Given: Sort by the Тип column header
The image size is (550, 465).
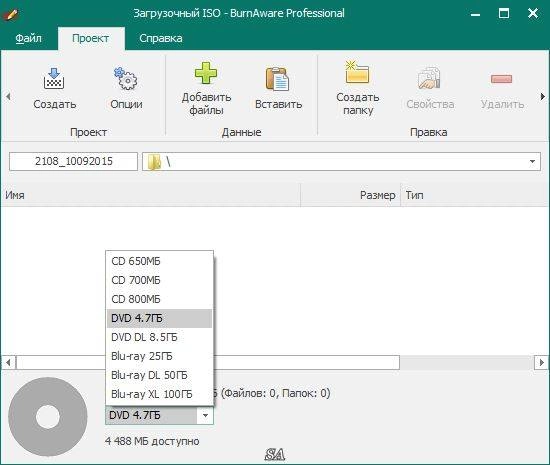Looking at the screenshot, I should (475, 195).
